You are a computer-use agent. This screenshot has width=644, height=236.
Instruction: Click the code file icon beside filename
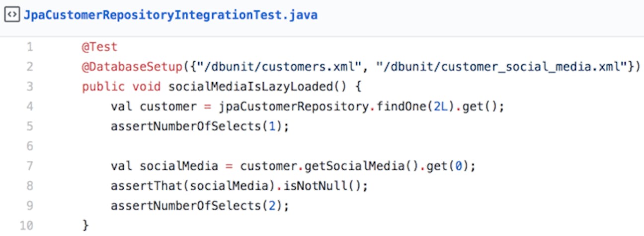(11, 15)
